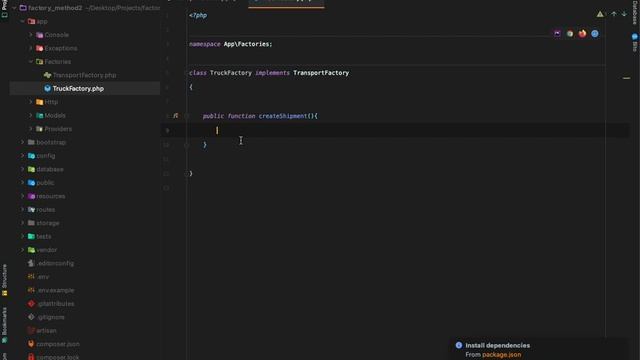Collapse the app folder arrow

(23, 21)
